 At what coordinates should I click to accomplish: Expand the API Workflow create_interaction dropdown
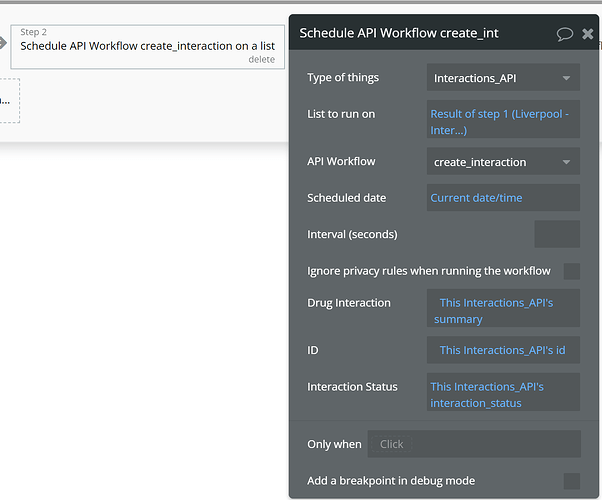[502, 162]
